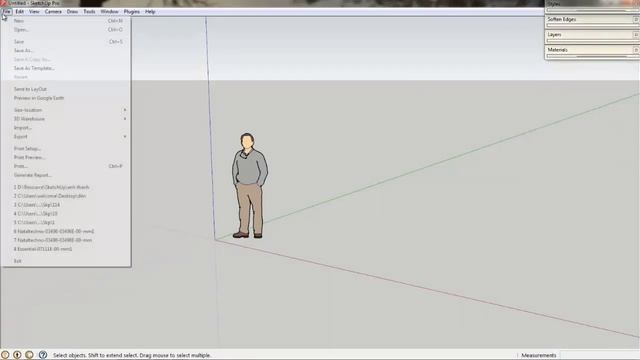Expand the Soften Edges panel title
640x360 pixels.
(562, 20)
